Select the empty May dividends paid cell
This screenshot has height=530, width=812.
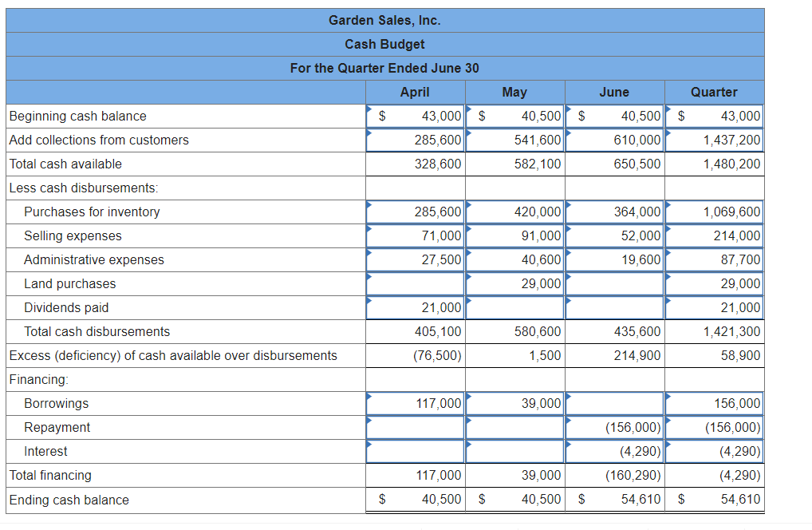(514, 307)
